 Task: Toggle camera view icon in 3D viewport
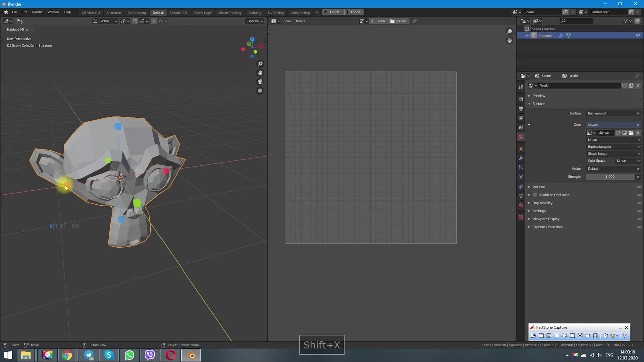point(260,82)
